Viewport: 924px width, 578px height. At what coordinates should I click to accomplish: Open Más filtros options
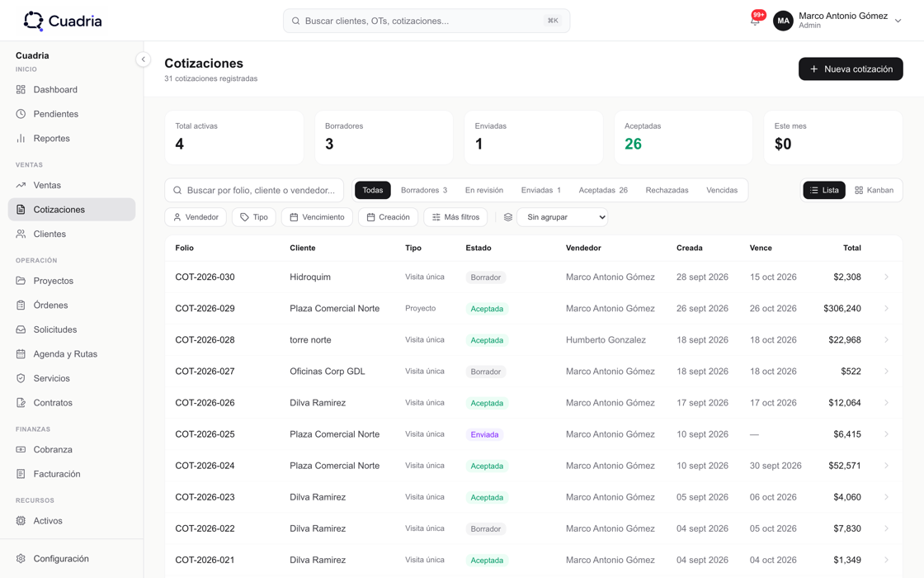[x=455, y=217]
